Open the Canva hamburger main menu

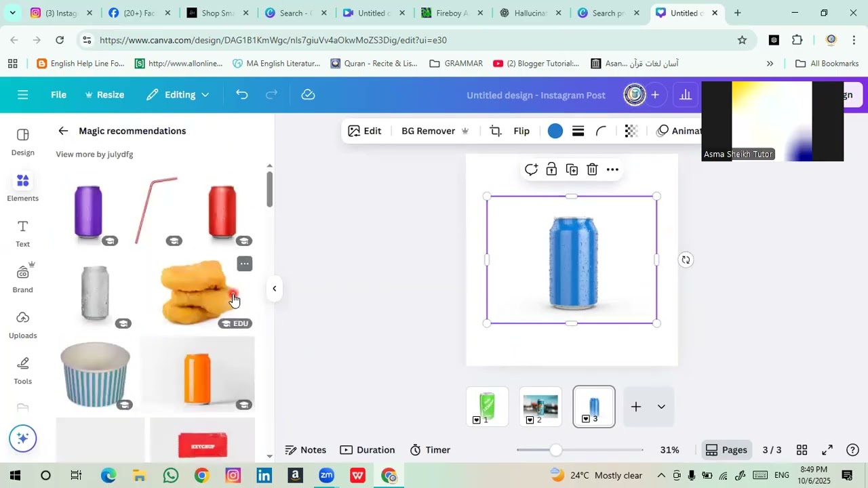click(22, 95)
